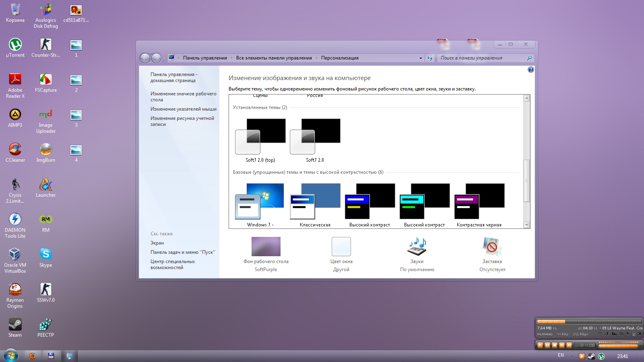Skip to next track in AIMP
Viewport: 644px width, 362px height.
(569, 345)
